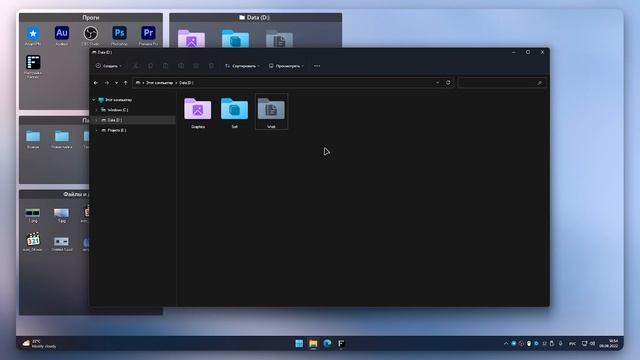Screen dimensions: 640x360
Task: Open the recent locations dropdown arrow
Action: [x=116, y=83]
